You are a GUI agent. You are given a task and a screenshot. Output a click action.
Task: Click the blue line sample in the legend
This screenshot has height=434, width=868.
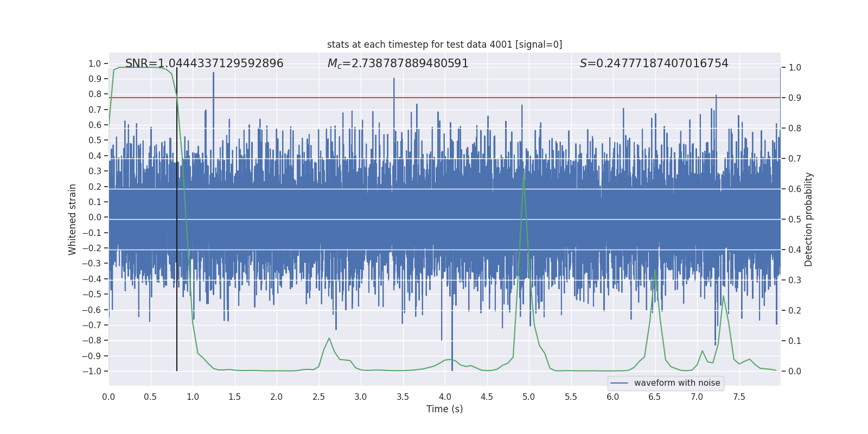pos(620,383)
